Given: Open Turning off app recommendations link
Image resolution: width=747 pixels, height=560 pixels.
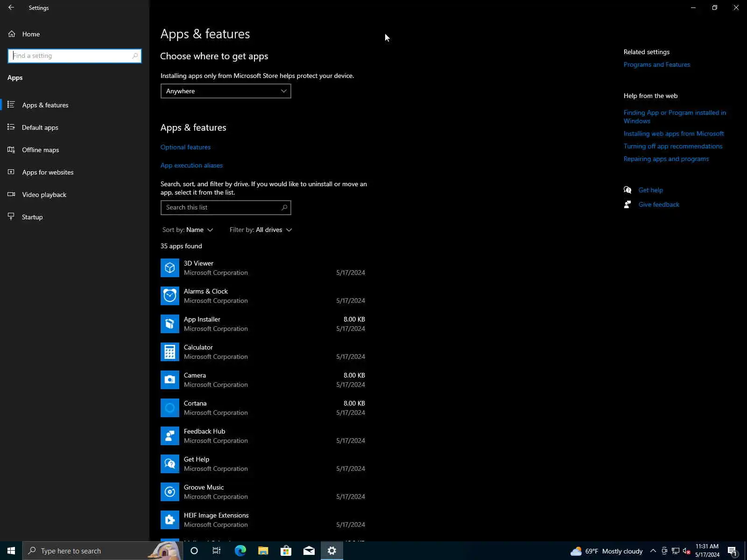Looking at the screenshot, I should (x=673, y=146).
